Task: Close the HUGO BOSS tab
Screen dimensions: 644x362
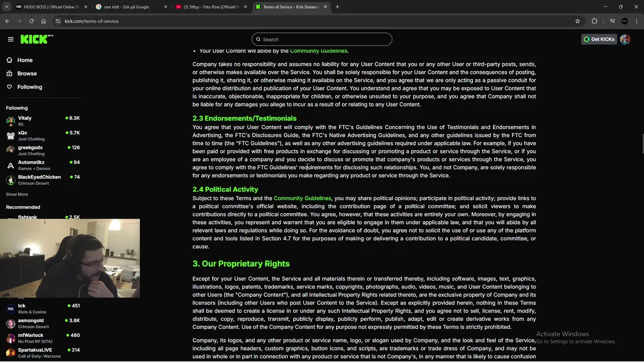Action: (86, 7)
